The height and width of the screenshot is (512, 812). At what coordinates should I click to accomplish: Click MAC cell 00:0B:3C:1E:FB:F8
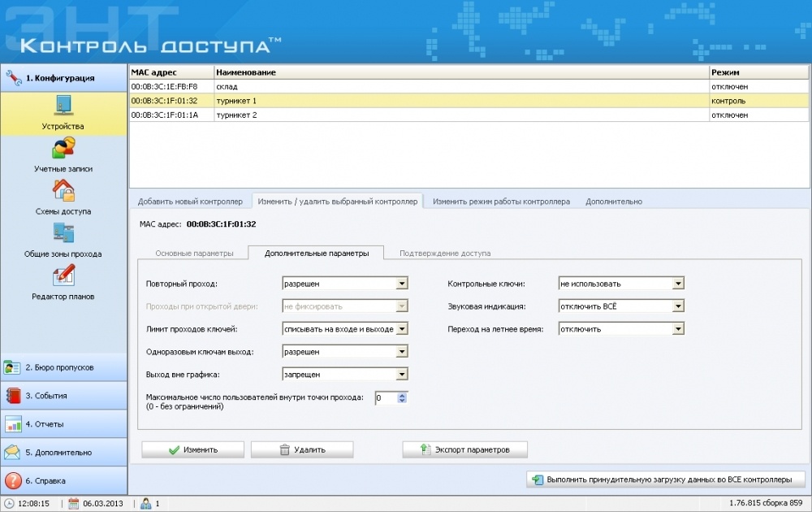pos(171,86)
